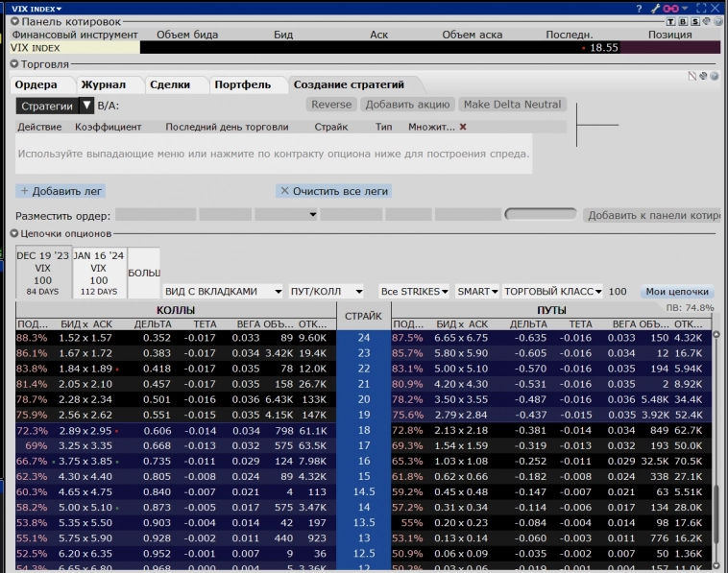
Task: Click the Очистить все леги button
Action: coord(333,191)
